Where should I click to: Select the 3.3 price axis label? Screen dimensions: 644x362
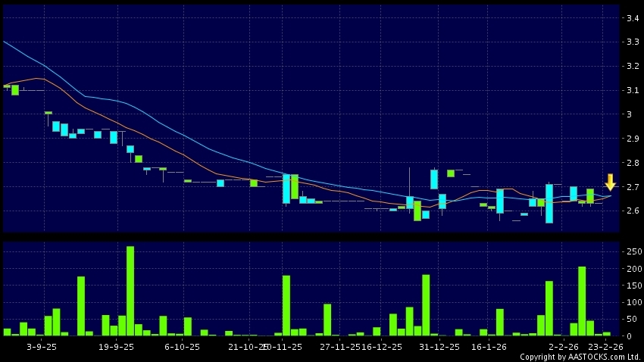click(631, 42)
